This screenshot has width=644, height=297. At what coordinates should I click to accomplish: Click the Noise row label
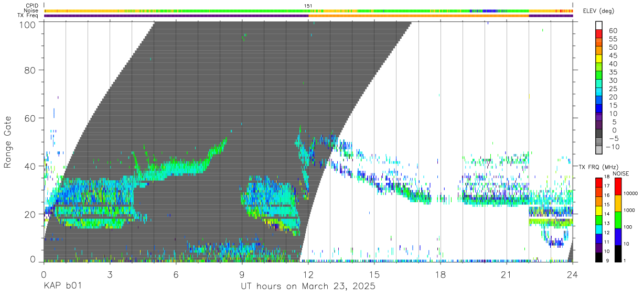click(x=31, y=10)
